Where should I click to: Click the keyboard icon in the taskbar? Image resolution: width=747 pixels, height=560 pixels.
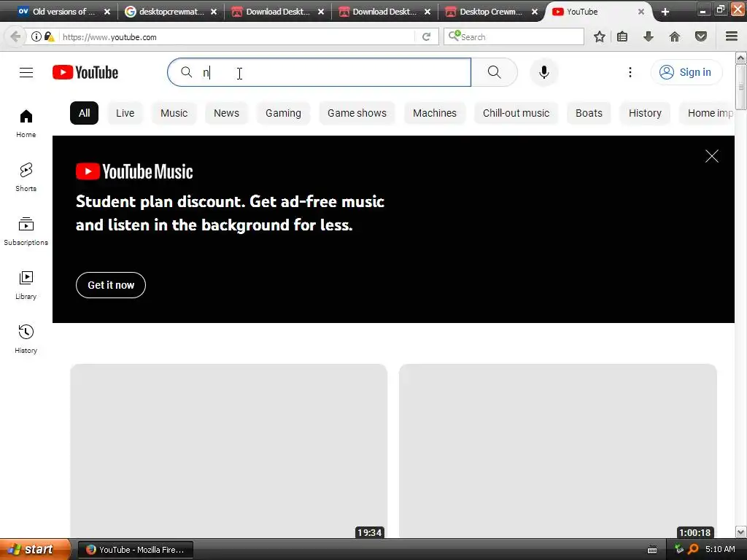pos(652,550)
